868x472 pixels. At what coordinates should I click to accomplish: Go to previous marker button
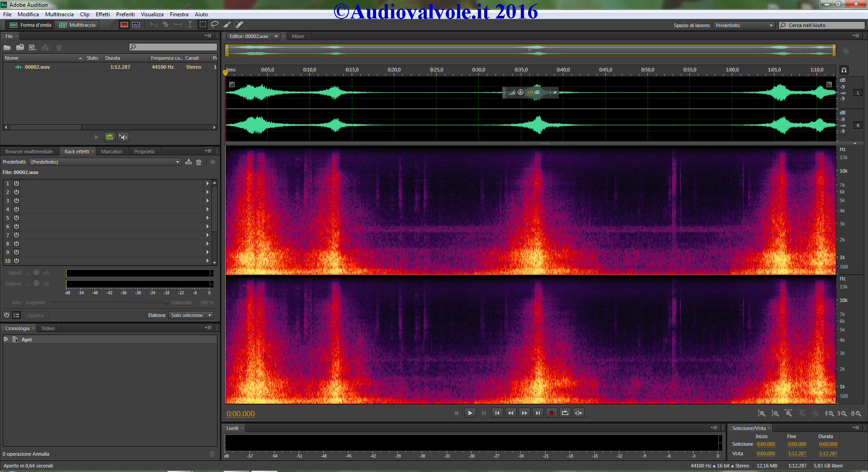point(497,413)
